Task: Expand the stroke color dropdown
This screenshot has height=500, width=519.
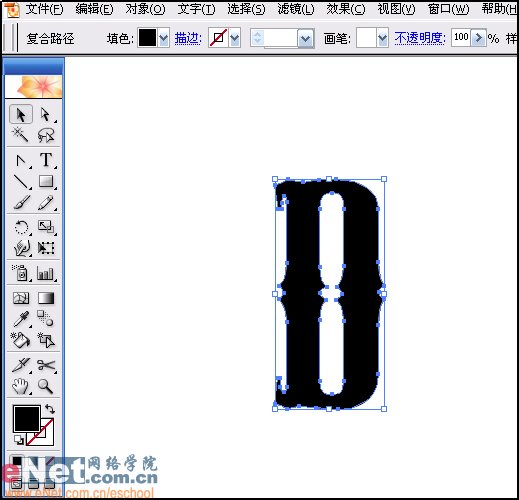Action: coord(235,39)
